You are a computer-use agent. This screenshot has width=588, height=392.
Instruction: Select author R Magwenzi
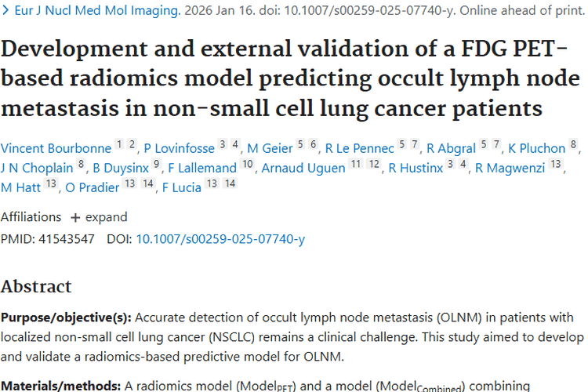pyautogui.click(x=511, y=168)
